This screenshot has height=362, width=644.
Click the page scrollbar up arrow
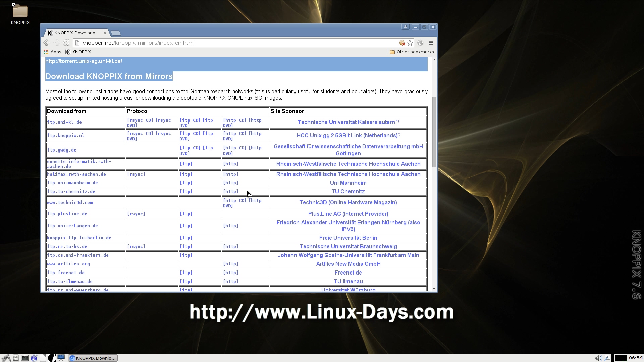(x=434, y=60)
